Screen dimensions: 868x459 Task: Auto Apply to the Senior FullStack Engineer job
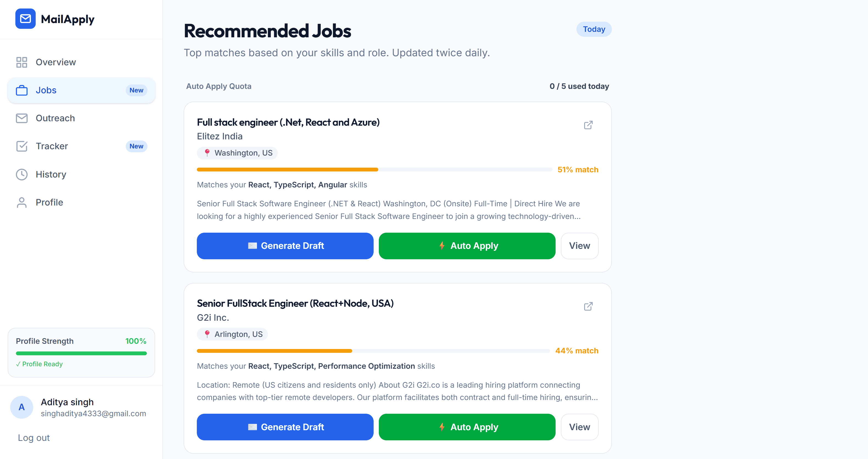click(467, 427)
